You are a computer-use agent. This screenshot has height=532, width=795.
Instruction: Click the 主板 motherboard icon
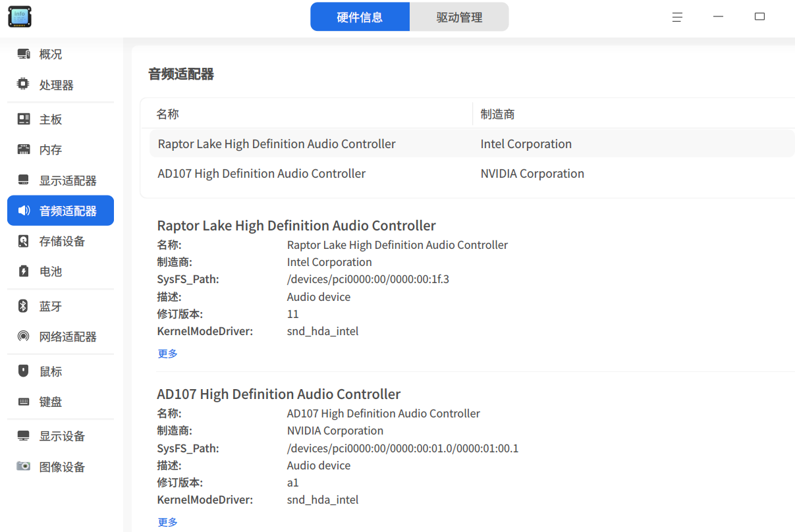pyautogui.click(x=24, y=119)
